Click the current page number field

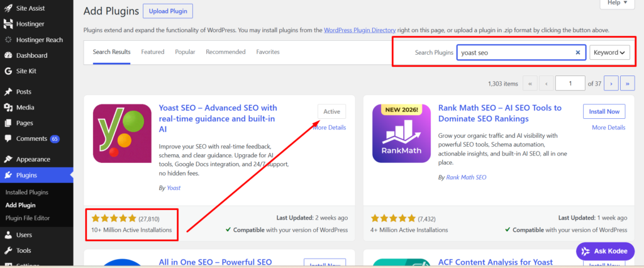coord(570,84)
